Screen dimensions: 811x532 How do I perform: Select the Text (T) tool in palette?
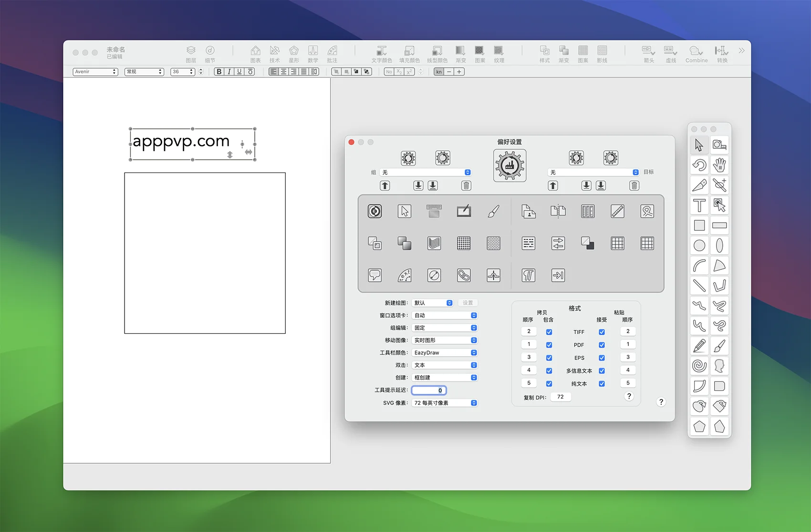pyautogui.click(x=699, y=205)
